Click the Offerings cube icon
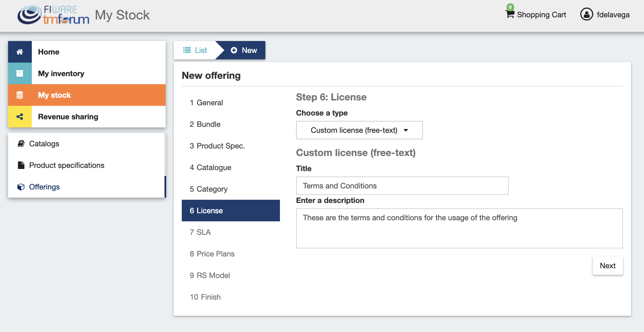Image resolution: width=644 pixels, height=332 pixels. coord(21,187)
